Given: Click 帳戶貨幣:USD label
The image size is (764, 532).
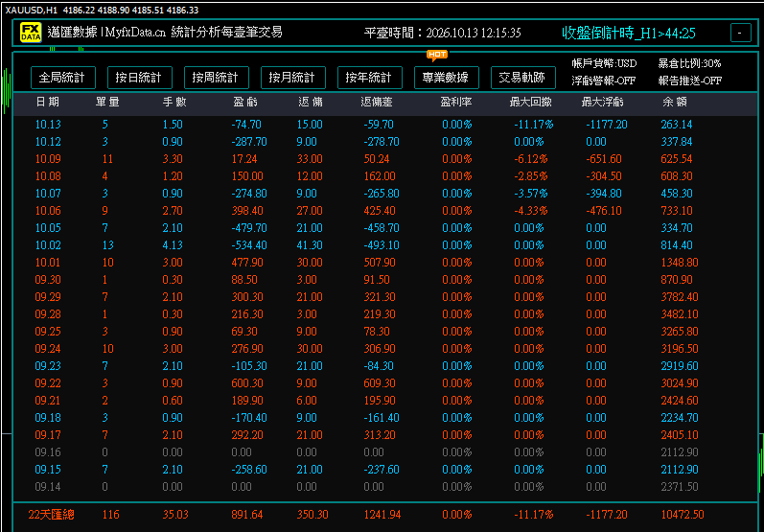Looking at the screenshot, I should click(604, 63).
